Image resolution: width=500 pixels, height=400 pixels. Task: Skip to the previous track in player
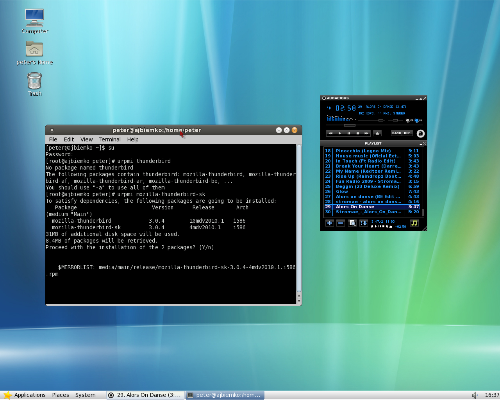(331, 133)
